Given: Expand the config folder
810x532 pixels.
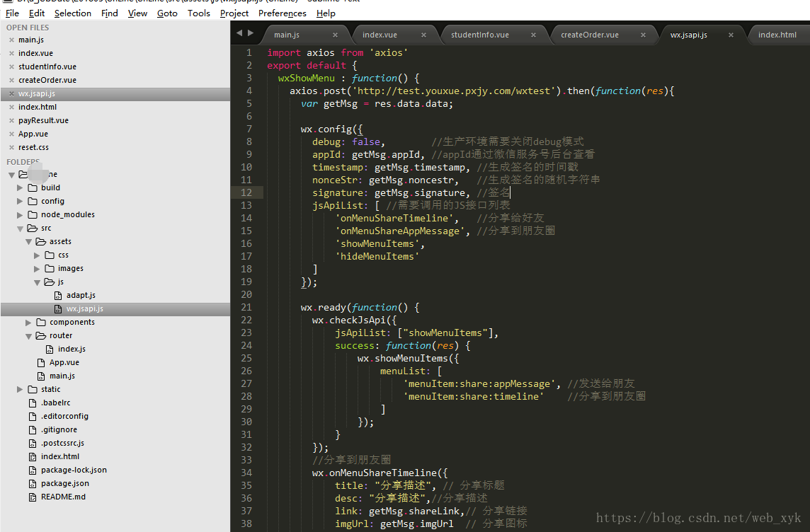Looking at the screenshot, I should coord(20,201).
